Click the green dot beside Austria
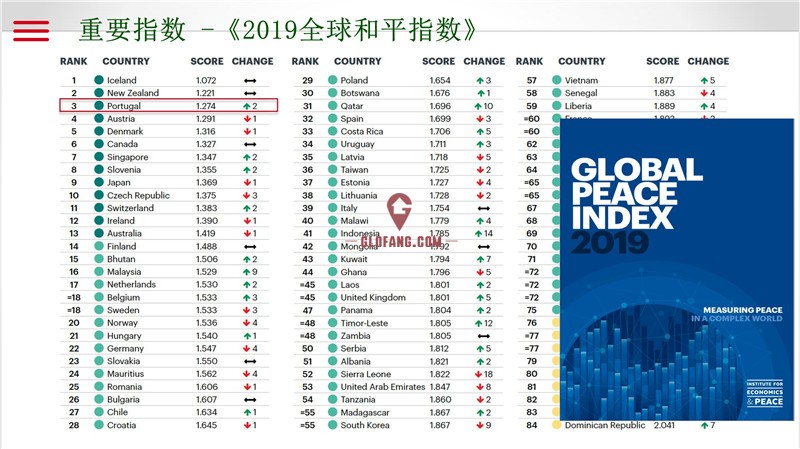Screen dimensions: 800x449 [x=99, y=118]
